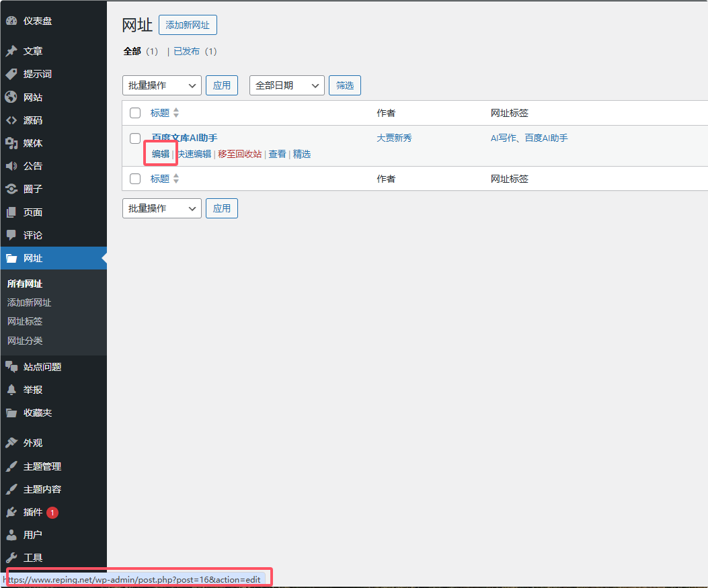
Task: Open author link 大贾新秀
Action: point(394,138)
